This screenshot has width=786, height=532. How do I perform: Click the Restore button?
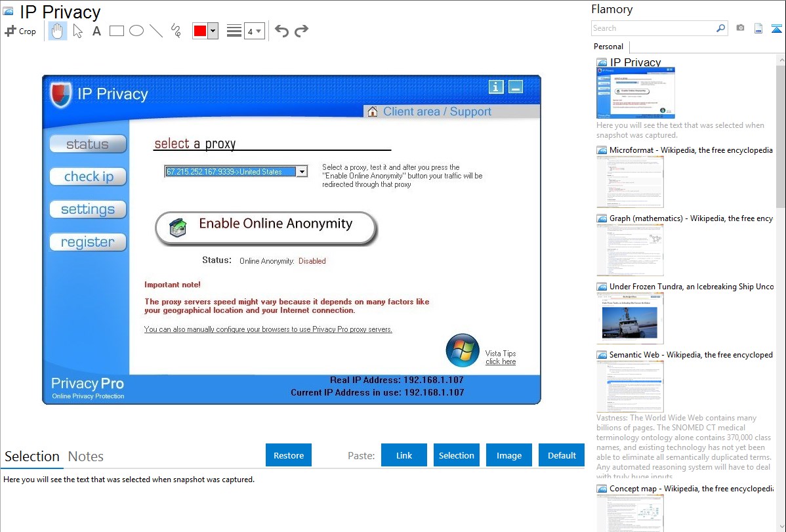289,455
